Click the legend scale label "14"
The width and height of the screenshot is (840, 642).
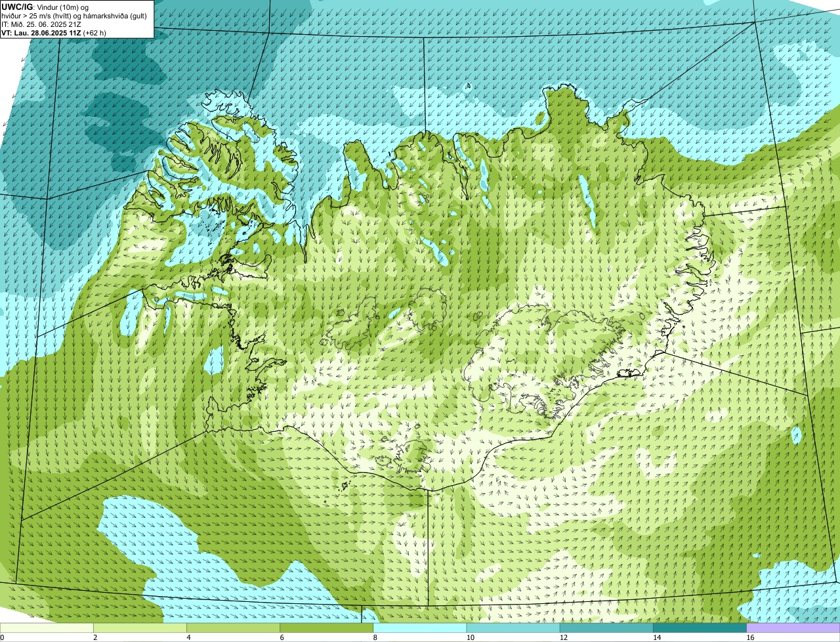tap(656, 637)
